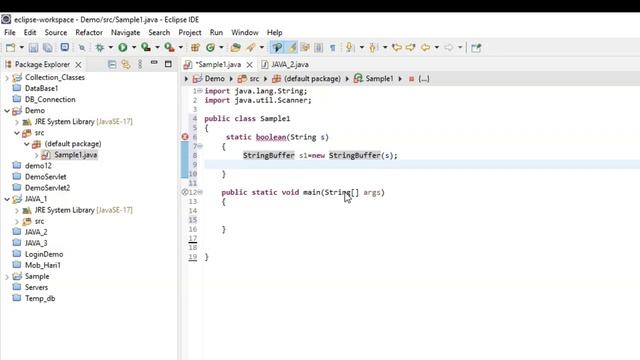
Task: Open the External Tools dropdown arrow
Action: [x=180, y=48]
